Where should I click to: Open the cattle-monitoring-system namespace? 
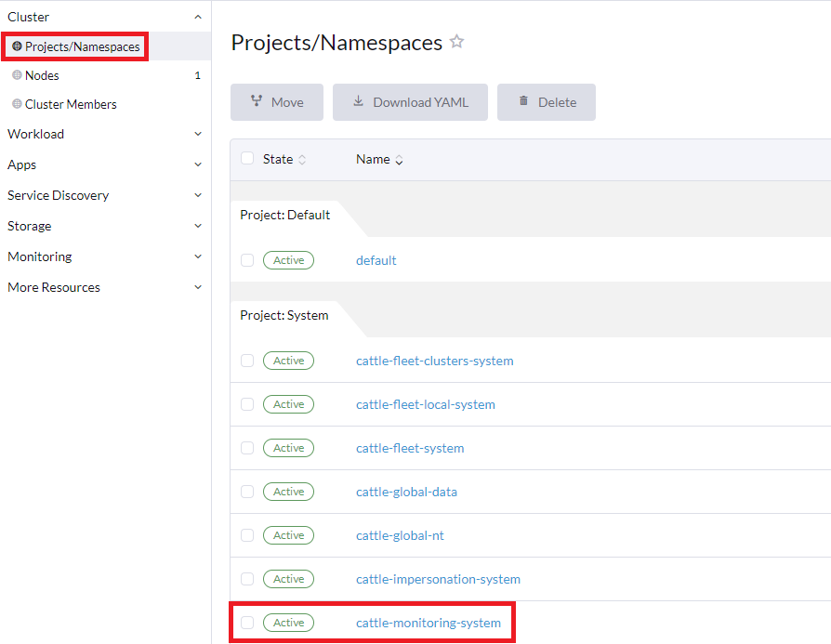429,623
